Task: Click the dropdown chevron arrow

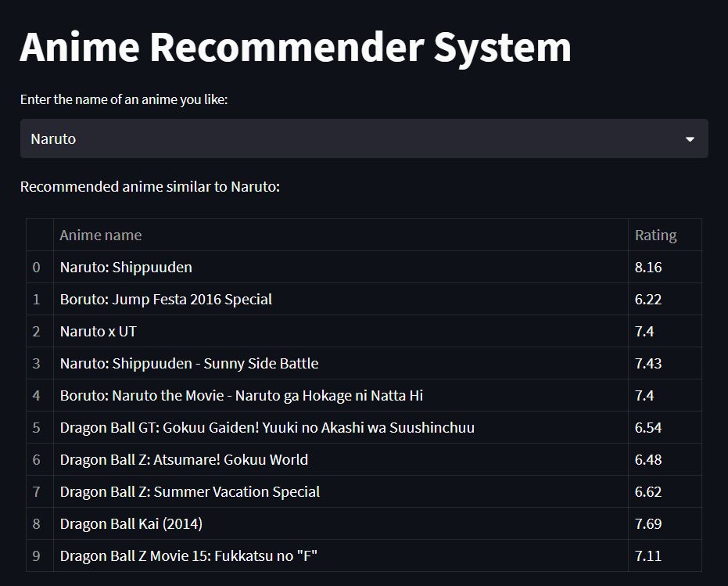Action: pos(689,138)
